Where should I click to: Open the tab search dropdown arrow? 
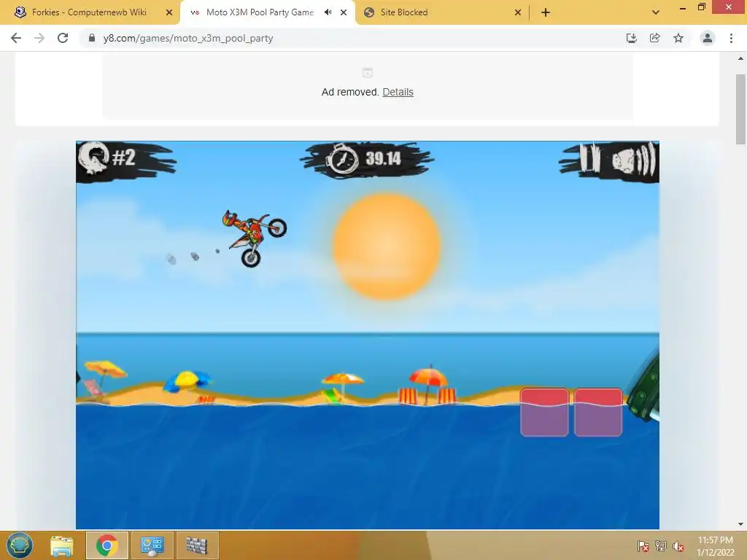coord(656,12)
